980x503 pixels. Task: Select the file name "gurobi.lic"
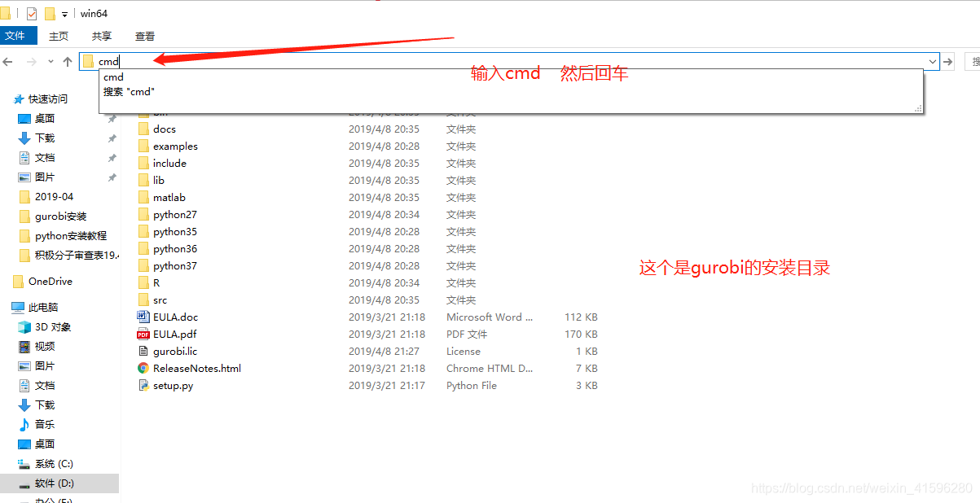point(175,352)
